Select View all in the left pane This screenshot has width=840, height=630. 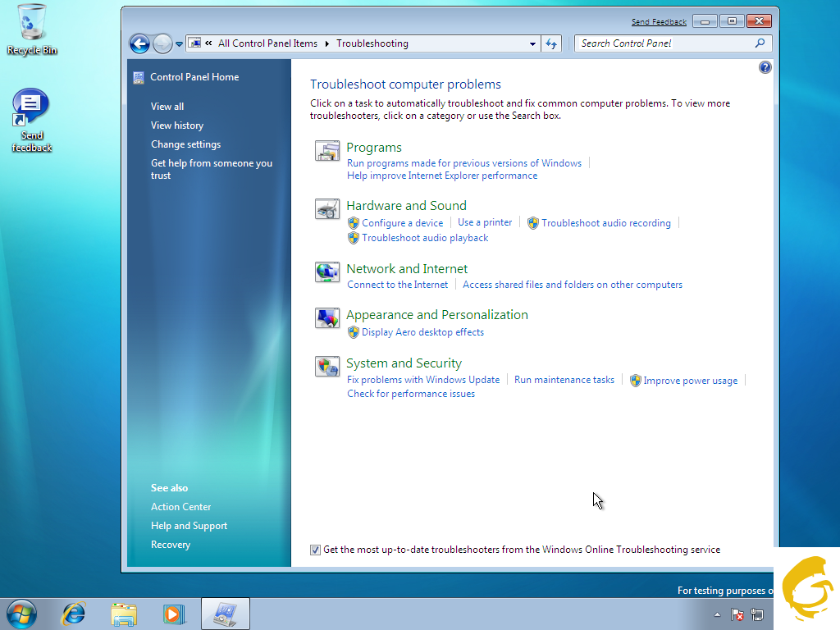pyautogui.click(x=167, y=107)
